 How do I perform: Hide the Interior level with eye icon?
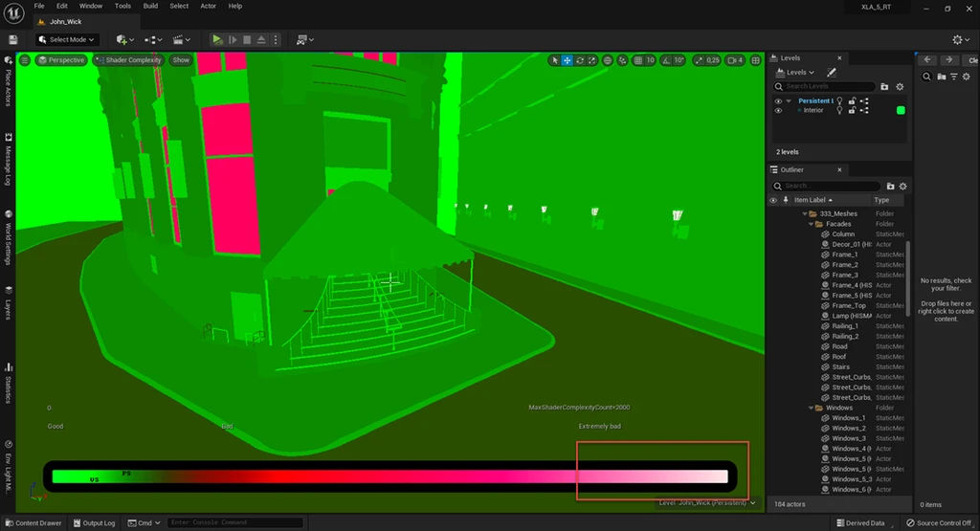point(777,110)
